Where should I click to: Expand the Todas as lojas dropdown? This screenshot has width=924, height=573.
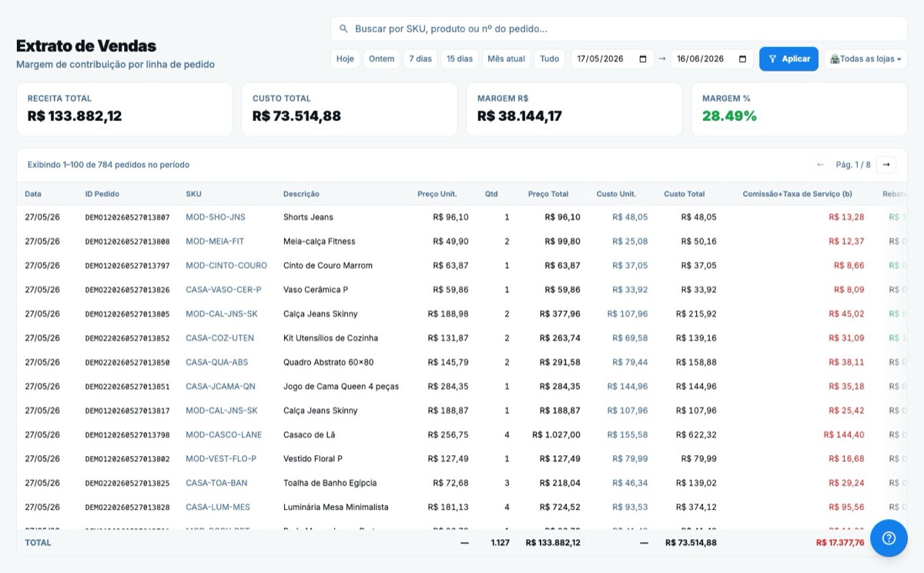pyautogui.click(x=865, y=59)
